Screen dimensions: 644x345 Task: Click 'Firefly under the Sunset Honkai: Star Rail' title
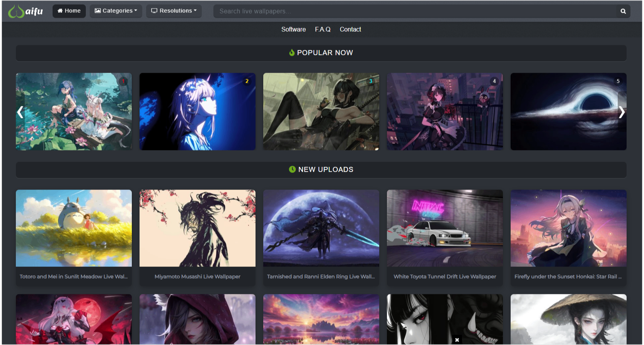pos(568,277)
